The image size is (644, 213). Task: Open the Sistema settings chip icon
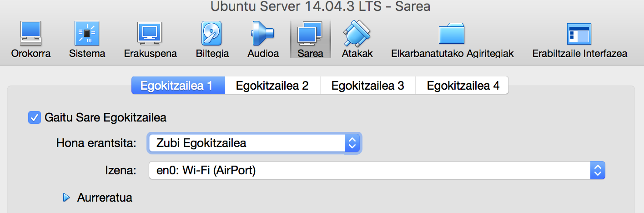[x=87, y=34]
